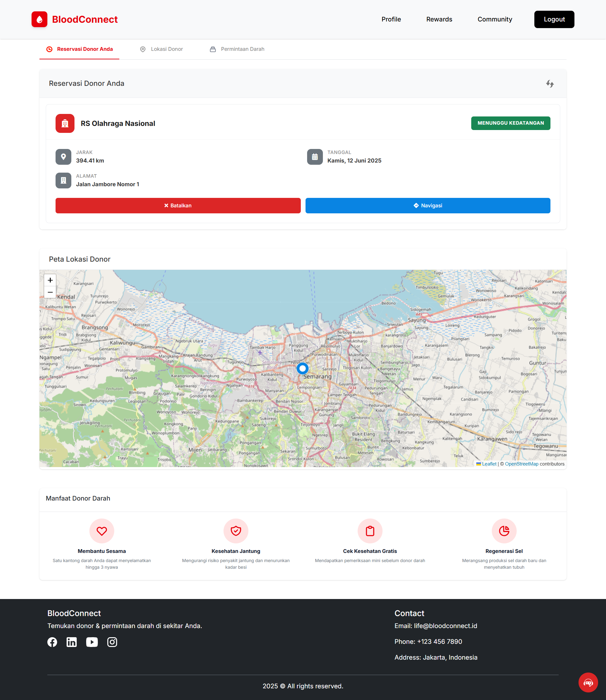Switch to the Permintaan Darah tab
Image resolution: width=606 pixels, height=700 pixels.
click(237, 49)
